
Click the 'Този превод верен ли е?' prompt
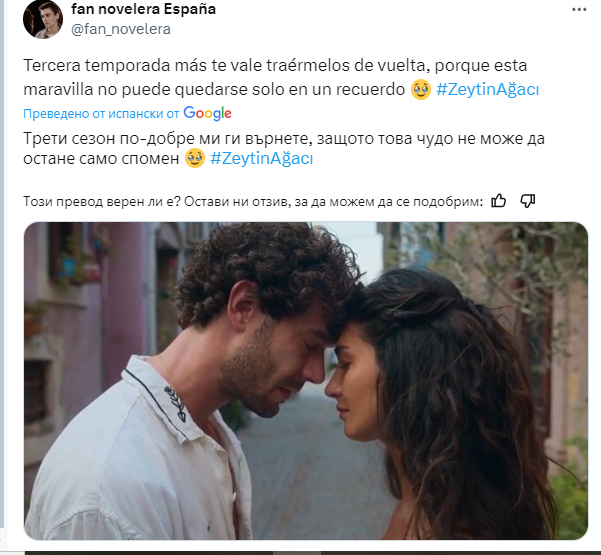tap(102, 201)
